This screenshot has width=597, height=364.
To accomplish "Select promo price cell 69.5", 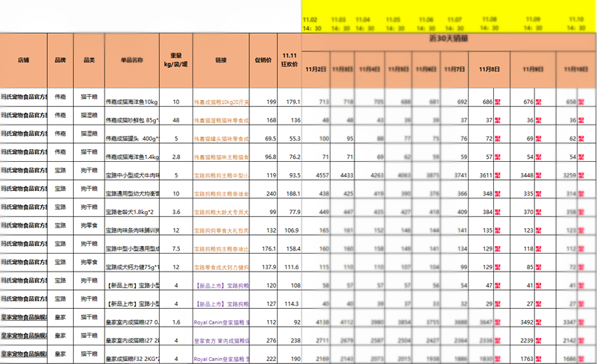I will click(263, 134).
